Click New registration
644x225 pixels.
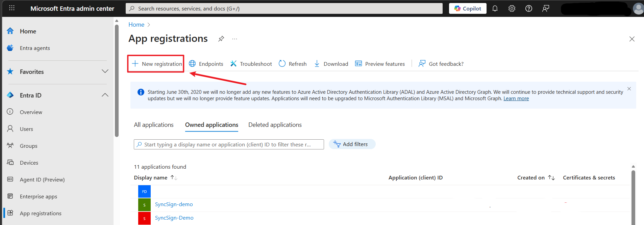[x=156, y=64]
